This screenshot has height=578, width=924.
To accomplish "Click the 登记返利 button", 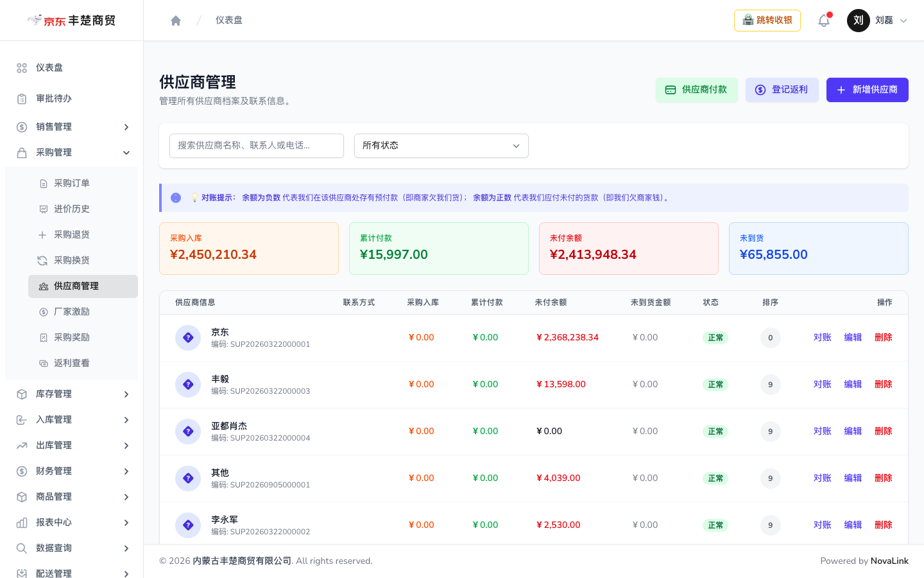I will click(782, 90).
